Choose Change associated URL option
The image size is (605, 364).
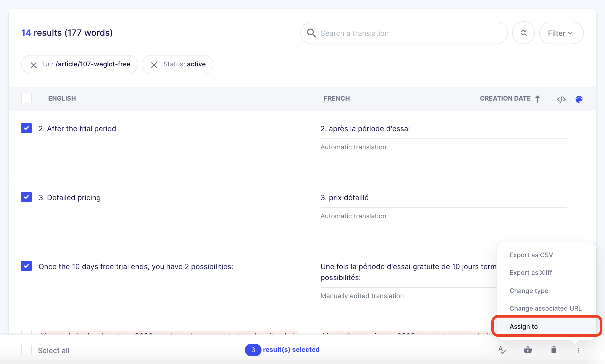pos(545,308)
